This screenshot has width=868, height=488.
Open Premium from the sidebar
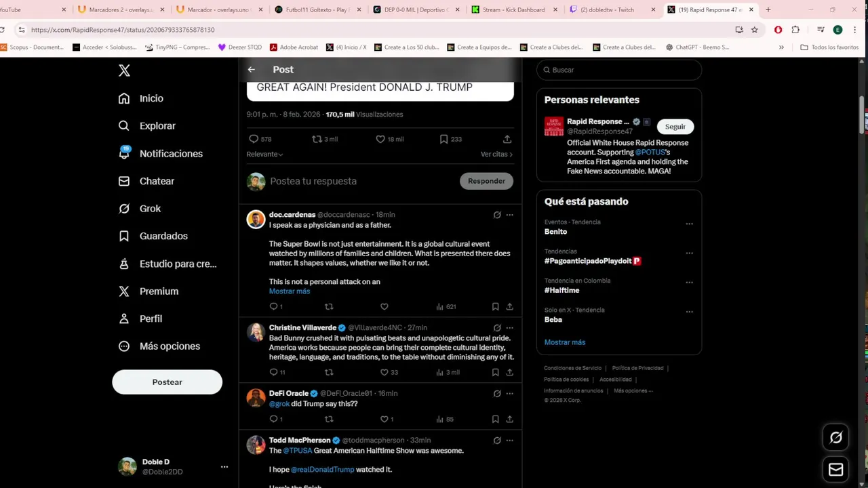pos(149,291)
